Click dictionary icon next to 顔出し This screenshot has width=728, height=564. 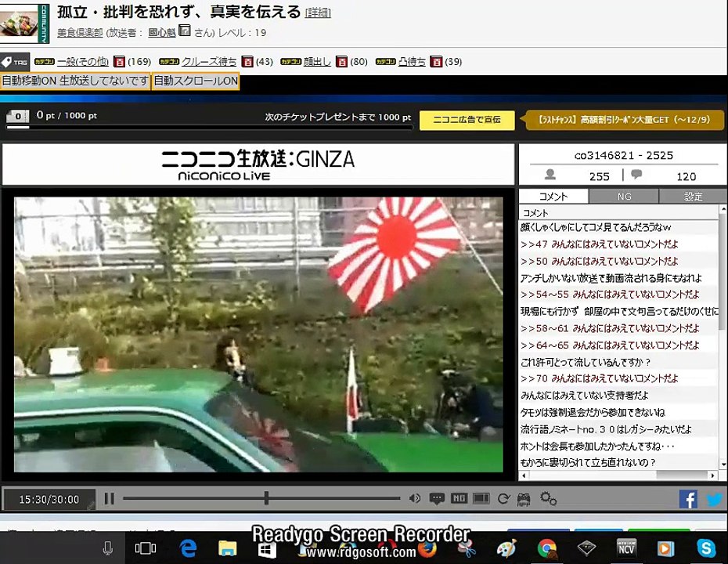pos(342,61)
